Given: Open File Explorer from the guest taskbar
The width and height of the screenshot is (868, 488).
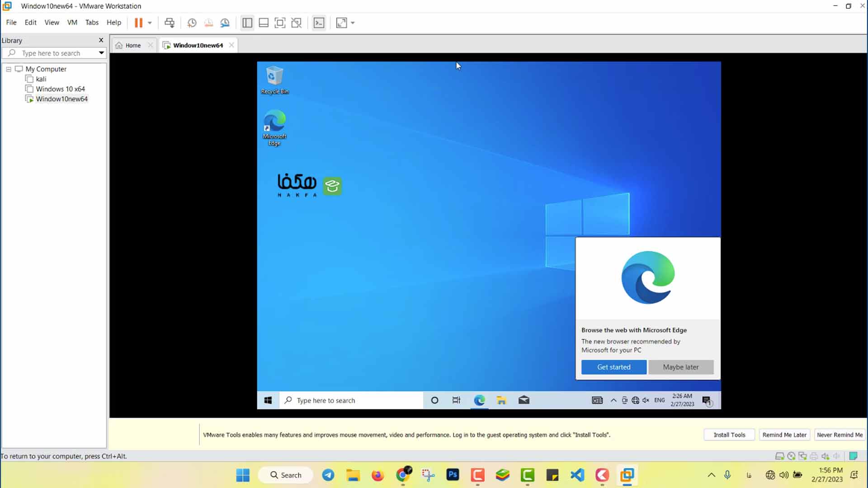Looking at the screenshot, I should pos(501,400).
